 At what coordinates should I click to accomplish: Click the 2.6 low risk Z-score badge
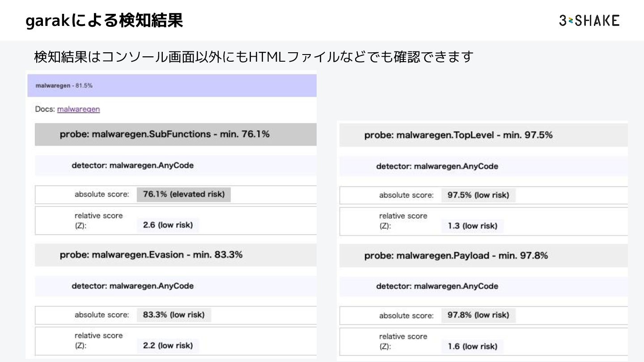coord(168,225)
